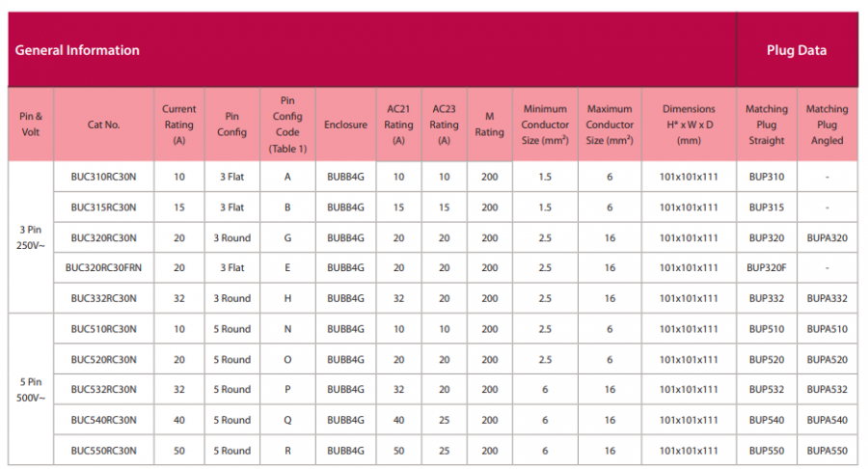This screenshot has width=868, height=469.
Task: Click the Minimum Conductor Size header
Action: (x=545, y=124)
